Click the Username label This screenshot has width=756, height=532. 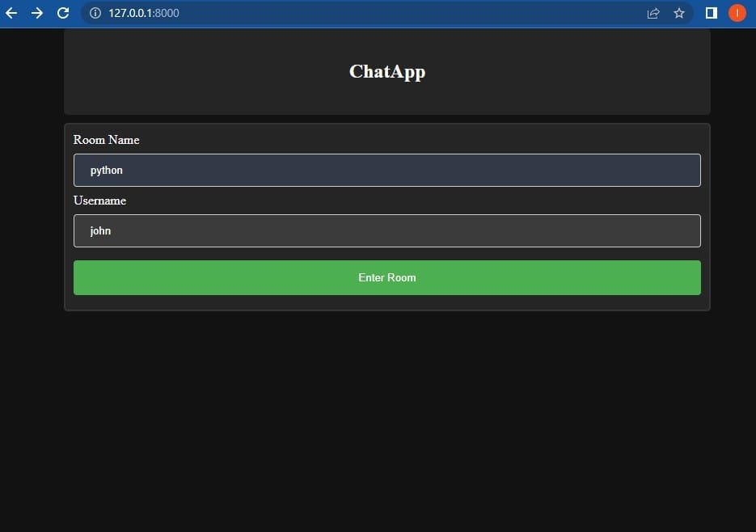point(99,201)
